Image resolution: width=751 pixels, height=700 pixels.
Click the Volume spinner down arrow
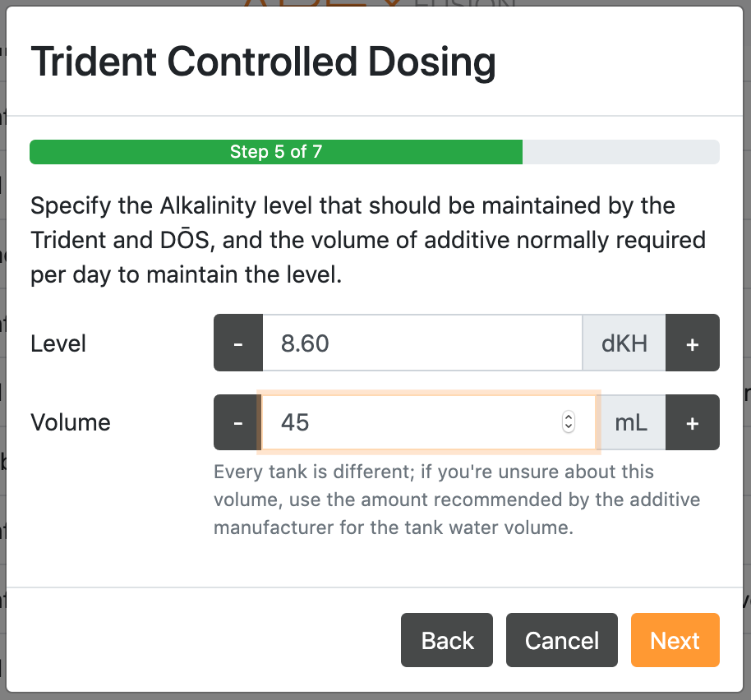tap(569, 427)
